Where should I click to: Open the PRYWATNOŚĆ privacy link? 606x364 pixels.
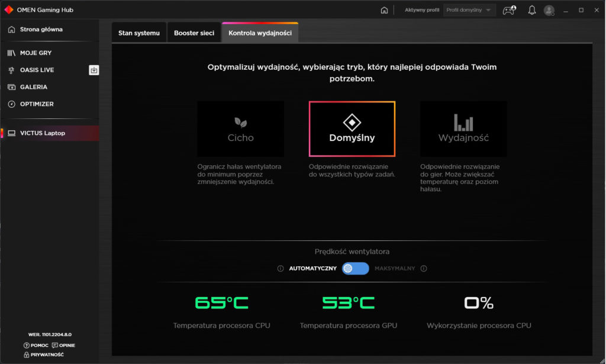44,355
